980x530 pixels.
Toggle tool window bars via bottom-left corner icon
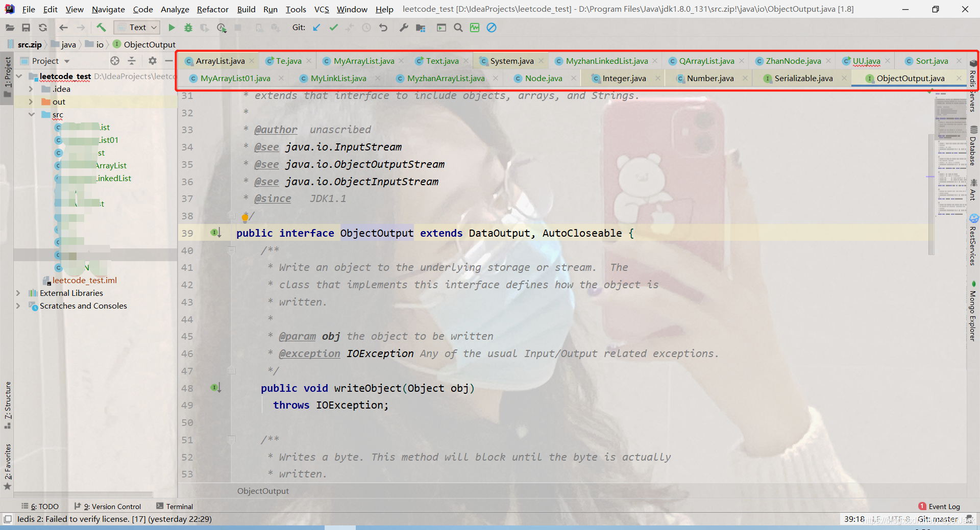tap(8, 519)
